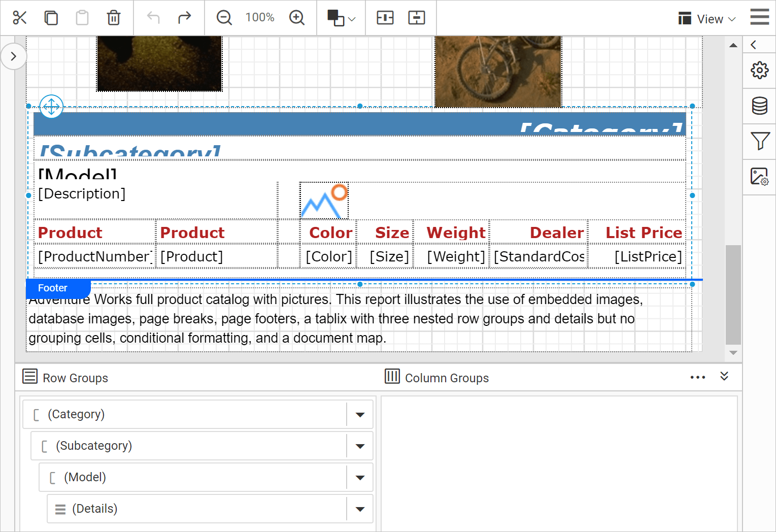
Task: Select the image placeholder in tablix
Action: coord(324,201)
